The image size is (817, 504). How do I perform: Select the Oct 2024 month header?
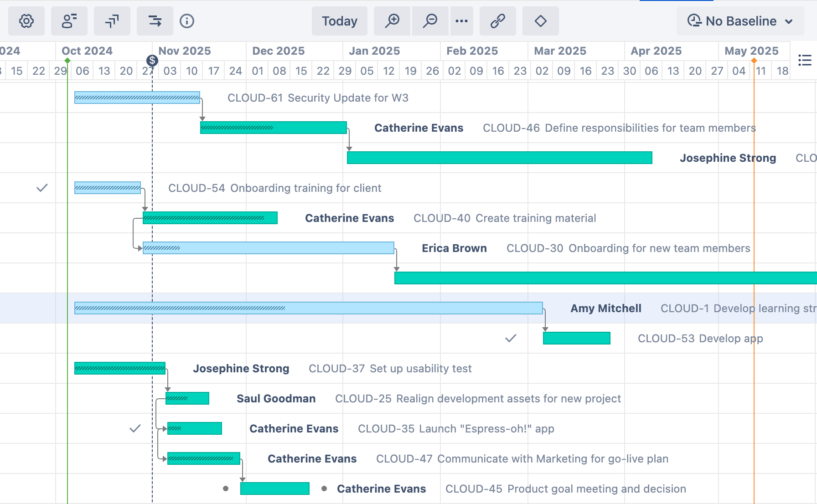(87, 51)
